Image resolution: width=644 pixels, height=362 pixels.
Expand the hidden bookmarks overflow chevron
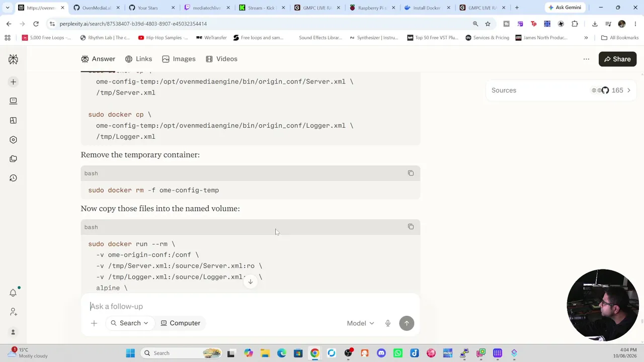(586, 38)
